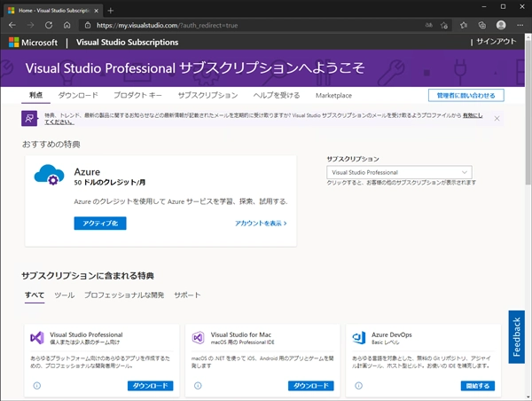Go back with the browser back arrow
The width and height of the screenshot is (532, 401).
12,25
